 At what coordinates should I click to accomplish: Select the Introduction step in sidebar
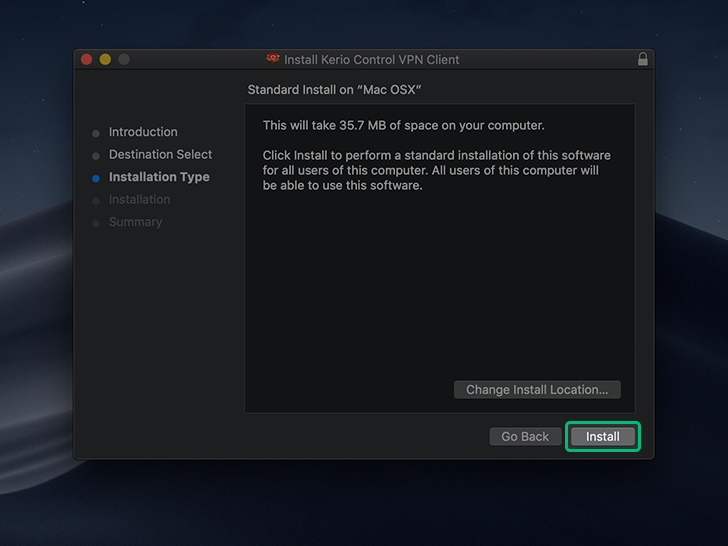tap(143, 132)
